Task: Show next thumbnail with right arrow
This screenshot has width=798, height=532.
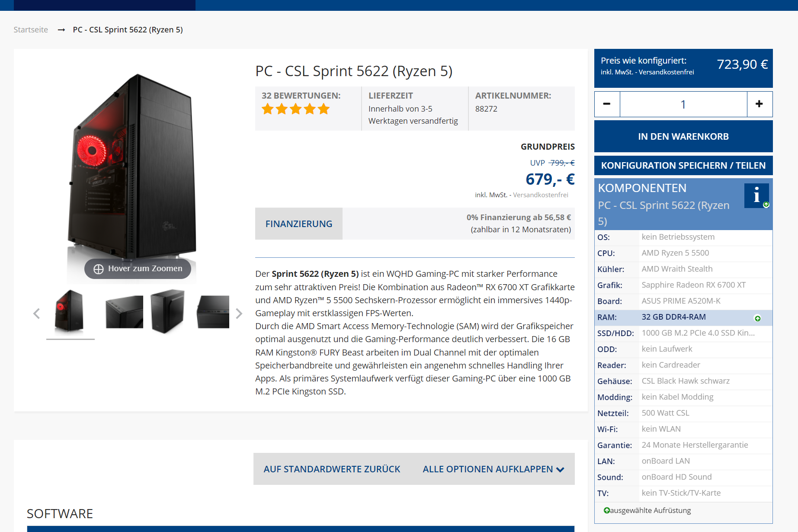Action: click(x=239, y=314)
